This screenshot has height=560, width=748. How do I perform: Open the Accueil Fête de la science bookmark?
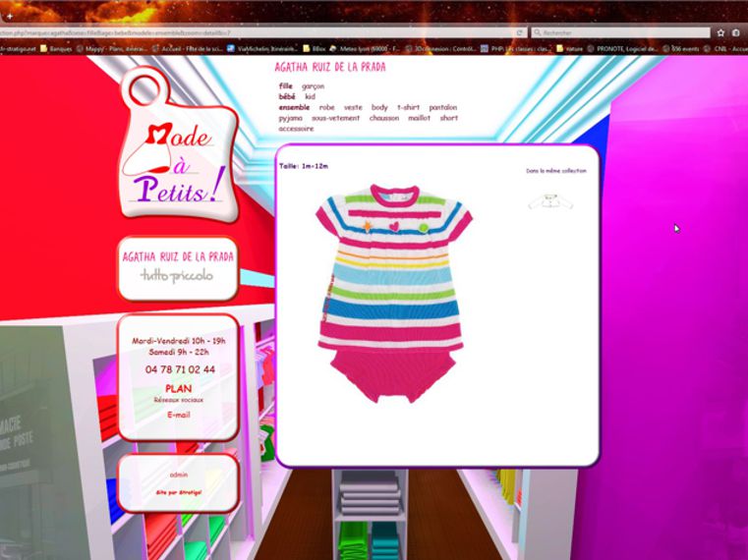tap(188, 49)
